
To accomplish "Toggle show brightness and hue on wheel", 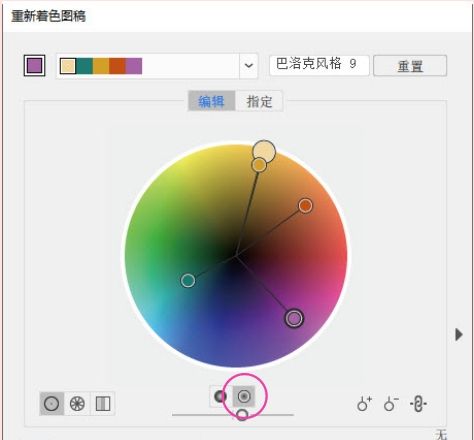I will pos(220,396).
